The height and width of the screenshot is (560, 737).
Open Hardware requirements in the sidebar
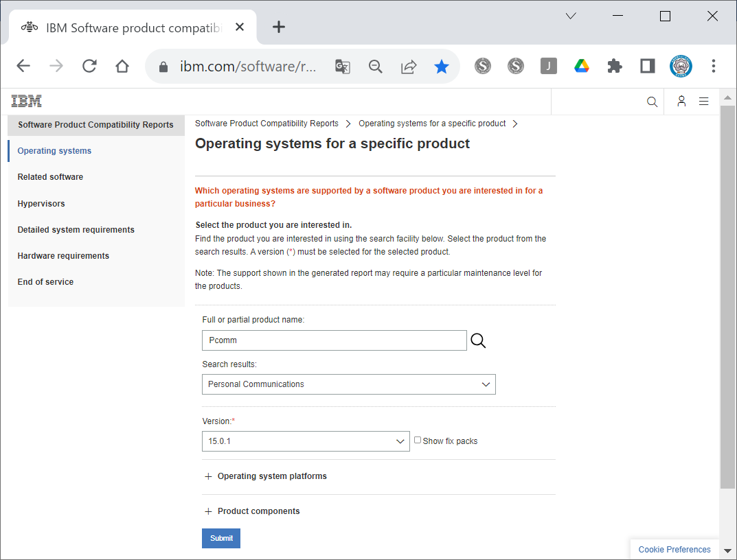[63, 255]
